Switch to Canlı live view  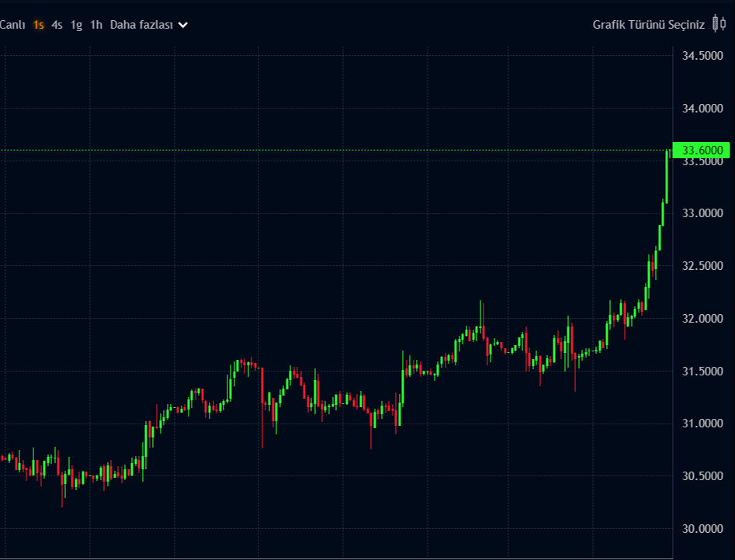point(12,25)
